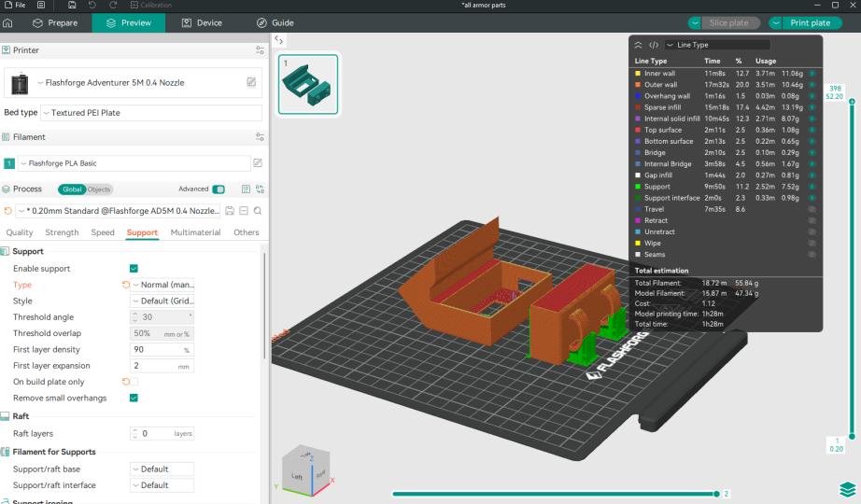The width and height of the screenshot is (861, 504).
Task: Open the Flashforge PLA Basic filament dropdown
Action: (134, 163)
